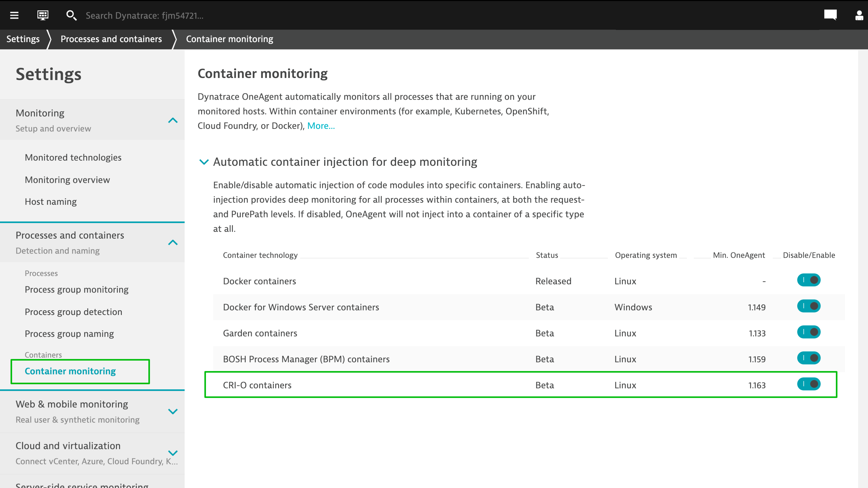This screenshot has width=868, height=488.
Task: Open Process group naming
Action: tap(69, 334)
